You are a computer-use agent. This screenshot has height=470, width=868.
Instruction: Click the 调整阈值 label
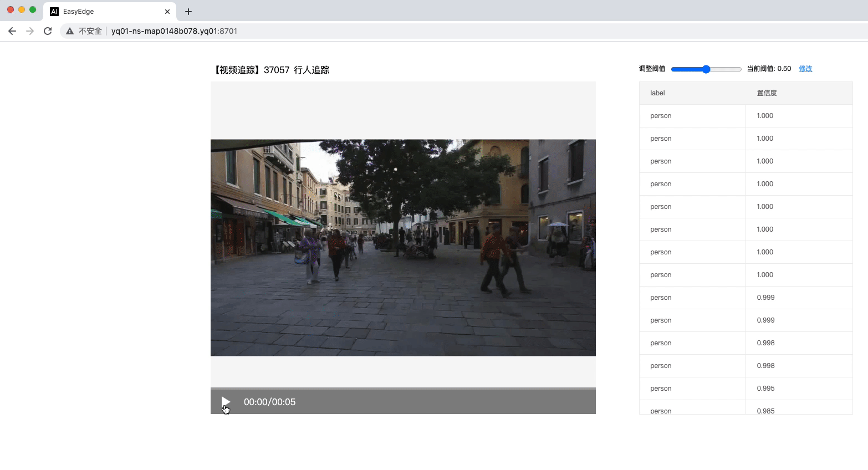point(652,69)
